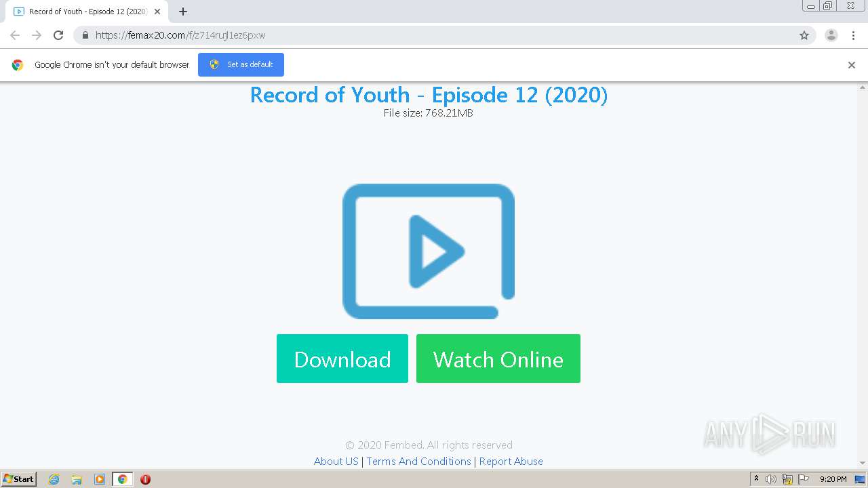Click the 9:20 PM system clock

pos(833,479)
